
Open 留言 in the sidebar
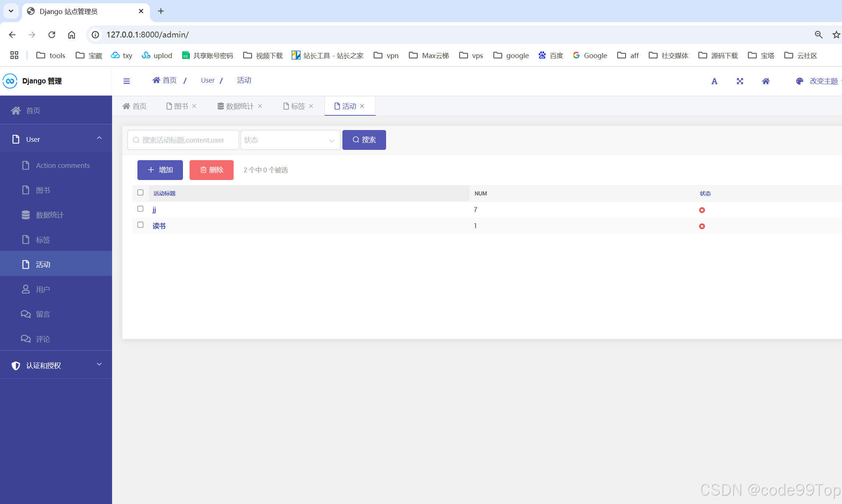point(43,314)
